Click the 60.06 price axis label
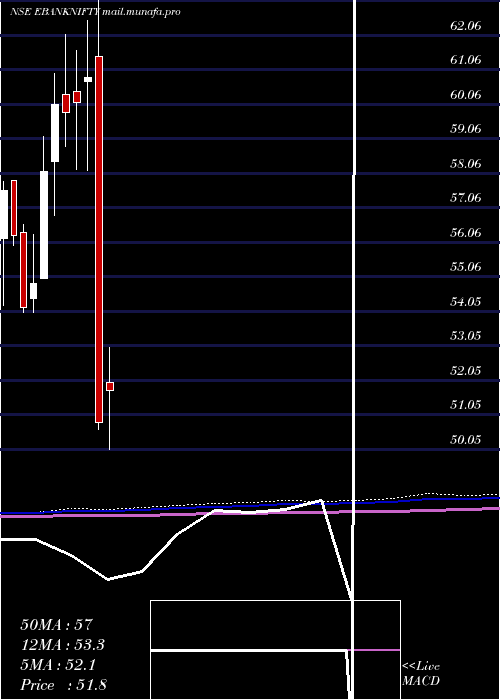The height and width of the screenshot is (700, 500). tap(466, 95)
